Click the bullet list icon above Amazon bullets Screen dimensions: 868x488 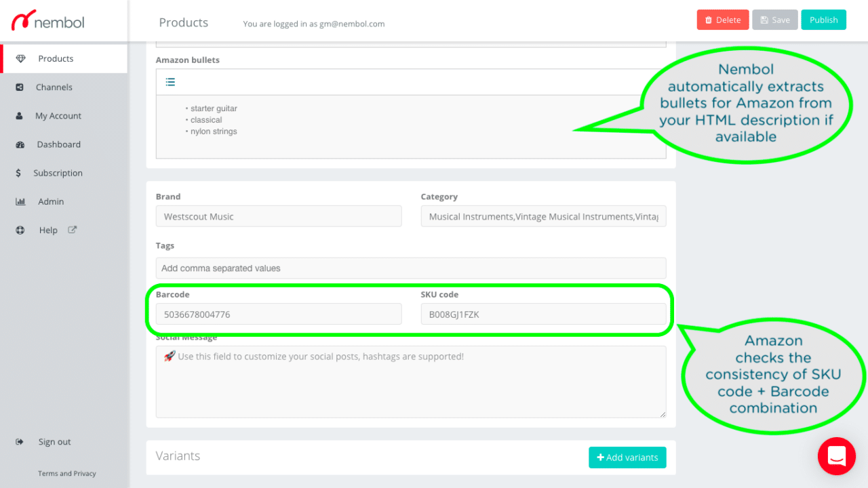[170, 81]
